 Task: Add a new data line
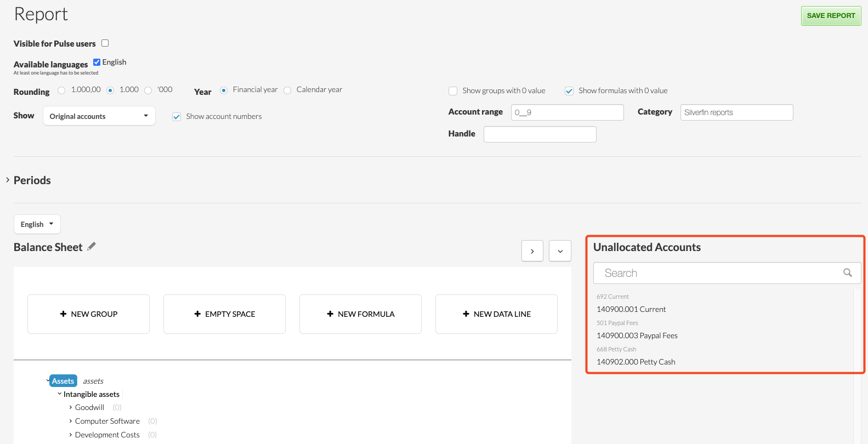[x=496, y=314]
